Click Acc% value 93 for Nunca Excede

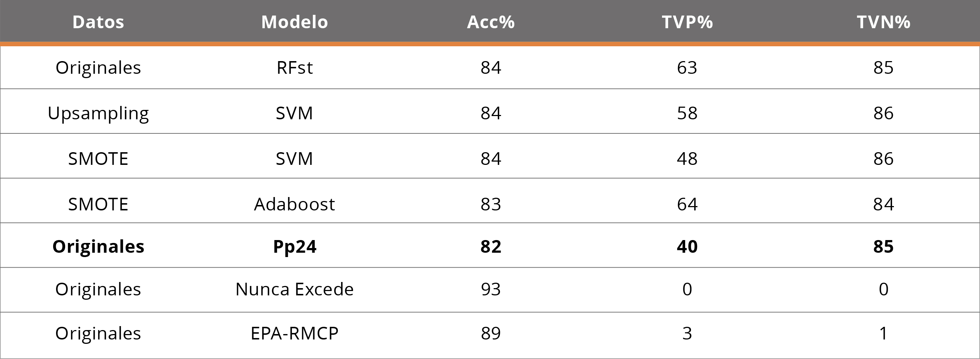[x=491, y=289]
